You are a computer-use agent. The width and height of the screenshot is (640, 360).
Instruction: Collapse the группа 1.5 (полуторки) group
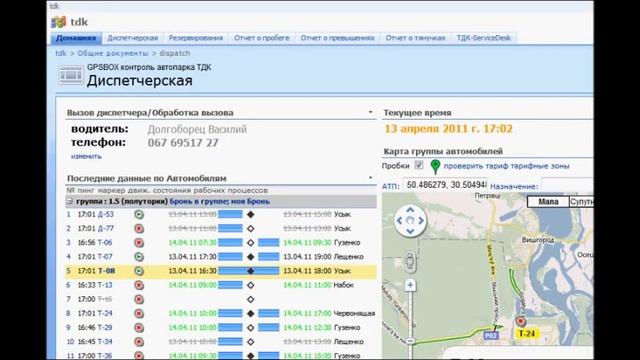70,201
